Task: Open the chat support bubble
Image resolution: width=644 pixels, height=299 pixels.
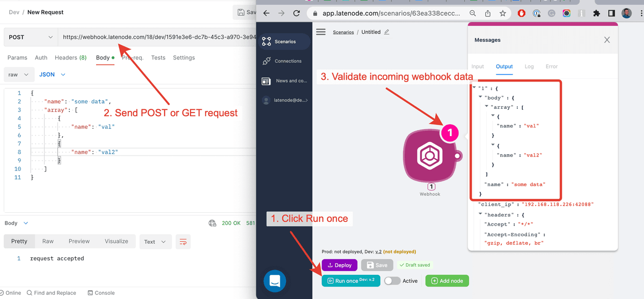Action: (274, 281)
